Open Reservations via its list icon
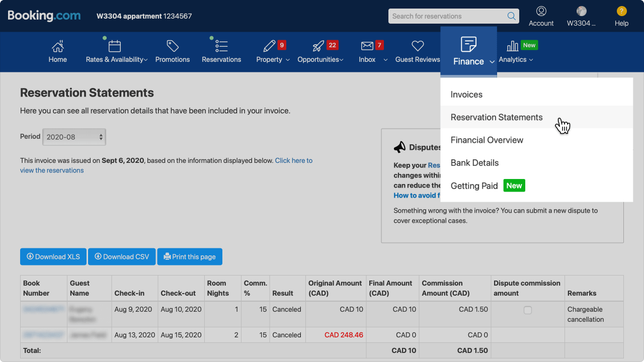The image size is (644, 362). pos(221,46)
